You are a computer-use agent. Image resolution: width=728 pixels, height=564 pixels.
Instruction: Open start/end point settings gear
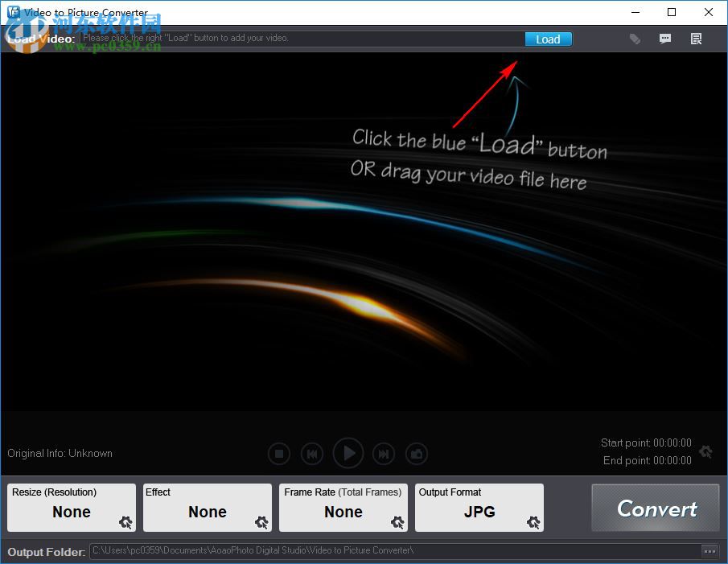pos(705,451)
